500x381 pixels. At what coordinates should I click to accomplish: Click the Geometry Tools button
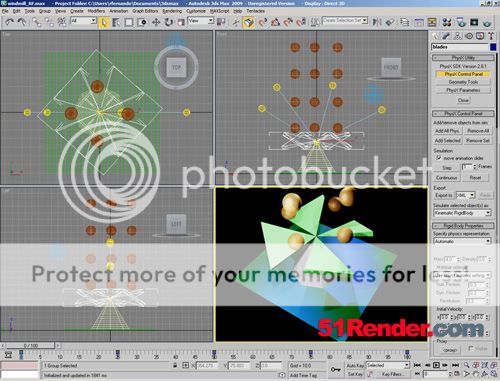click(463, 82)
